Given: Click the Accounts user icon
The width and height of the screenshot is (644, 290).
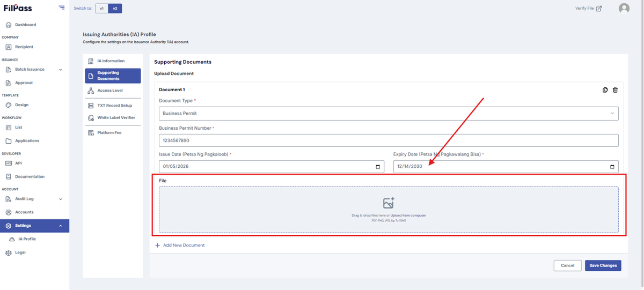Looking at the screenshot, I should [x=9, y=212].
